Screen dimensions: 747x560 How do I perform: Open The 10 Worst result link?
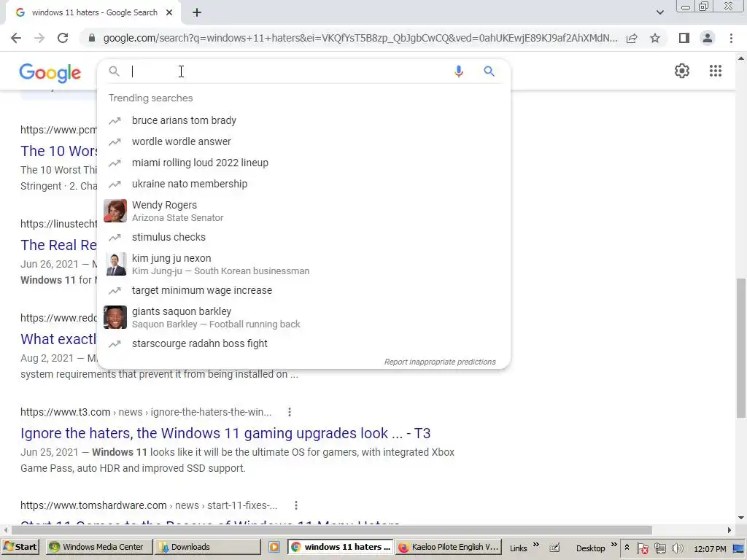(x=58, y=151)
